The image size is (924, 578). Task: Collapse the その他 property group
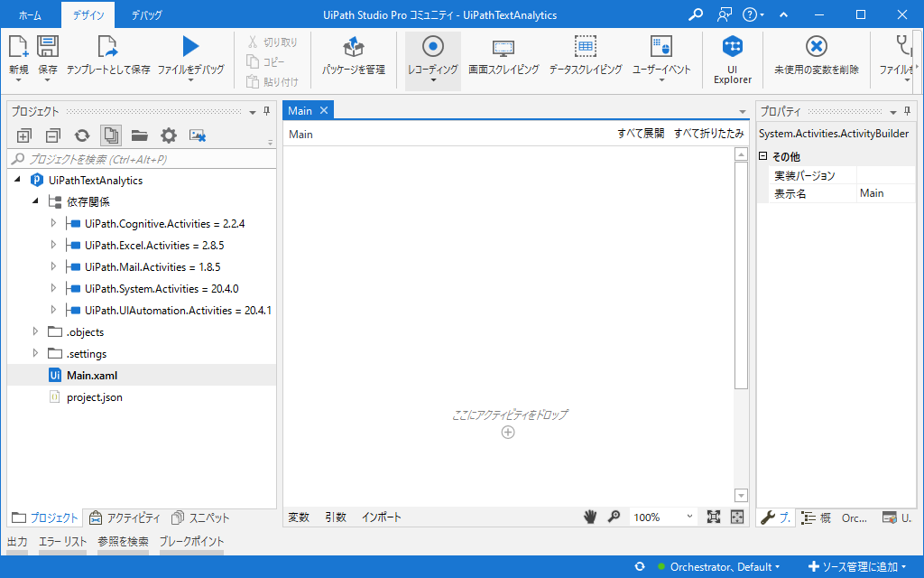point(763,156)
